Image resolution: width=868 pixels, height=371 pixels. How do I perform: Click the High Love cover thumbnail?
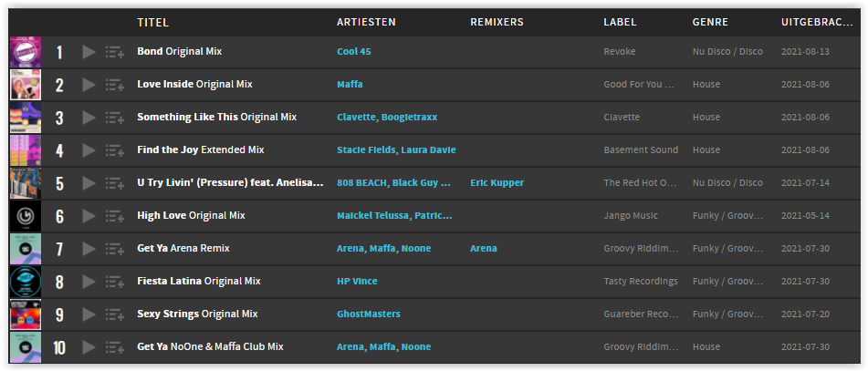(26, 216)
